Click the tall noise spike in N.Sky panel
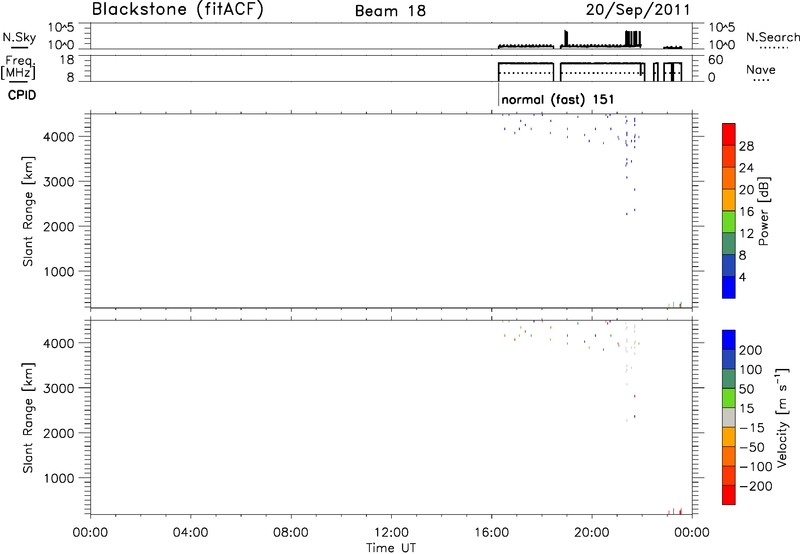Image resolution: width=800 pixels, height=554 pixels. pyautogui.click(x=565, y=38)
